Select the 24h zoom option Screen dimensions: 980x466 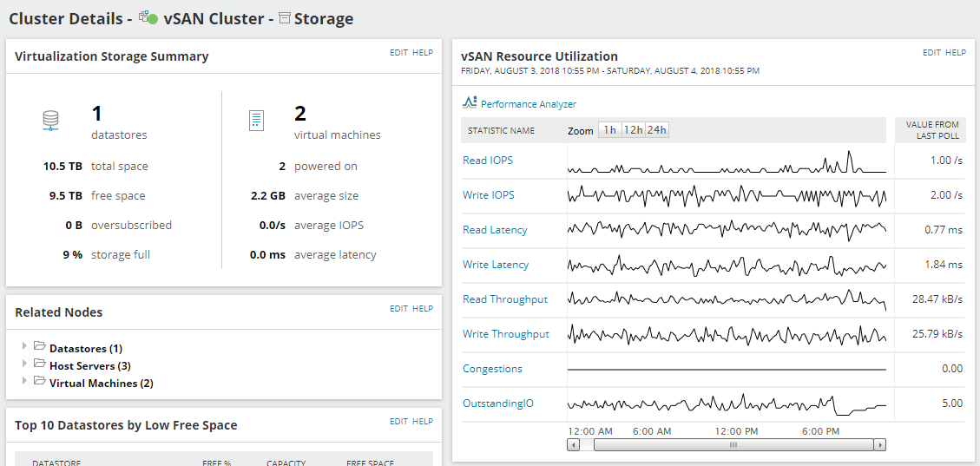(657, 130)
